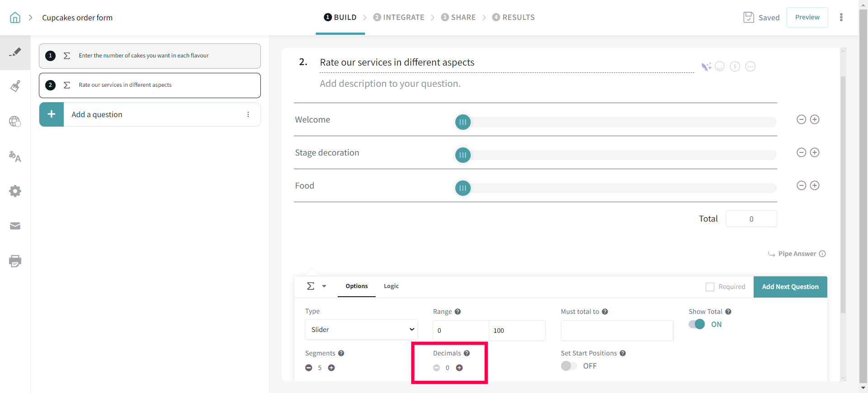This screenshot has height=393, width=868.
Task: Open the translation sidebar icon
Action: click(x=15, y=156)
